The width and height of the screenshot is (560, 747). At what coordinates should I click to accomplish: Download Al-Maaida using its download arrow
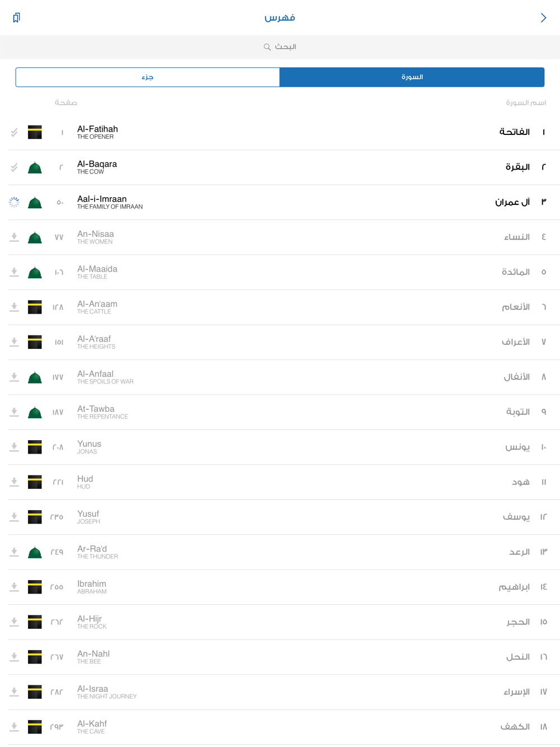pyautogui.click(x=15, y=272)
